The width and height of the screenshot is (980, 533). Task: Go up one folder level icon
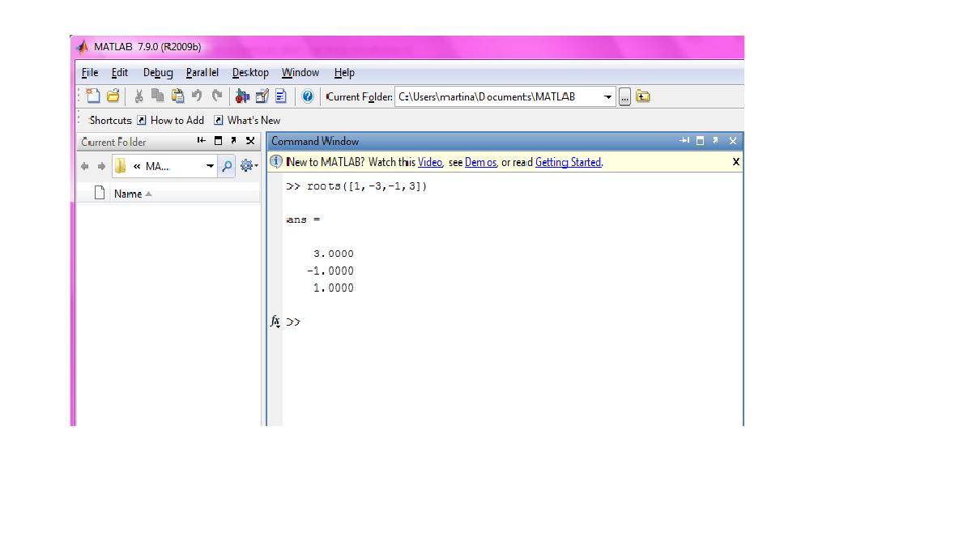click(643, 96)
